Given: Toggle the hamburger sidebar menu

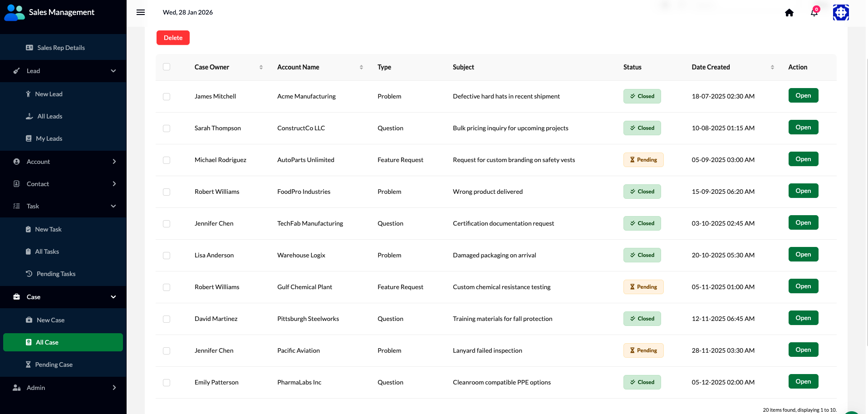Looking at the screenshot, I should coord(141,12).
